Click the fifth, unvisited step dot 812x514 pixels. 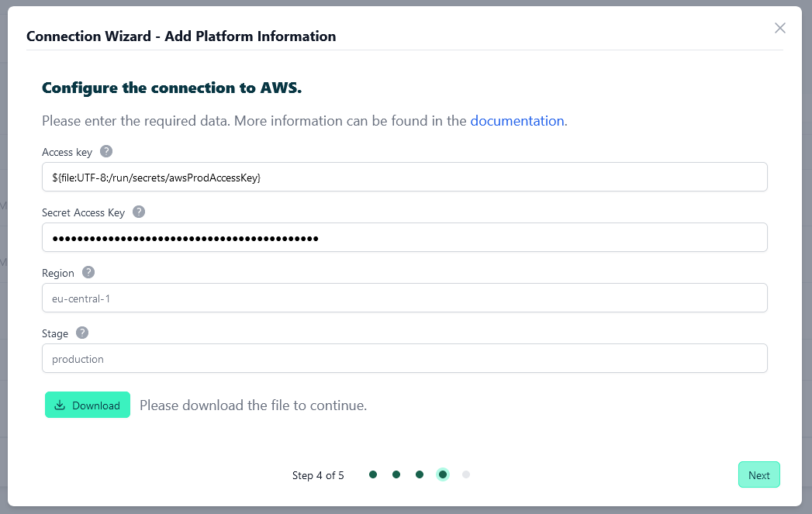click(466, 473)
